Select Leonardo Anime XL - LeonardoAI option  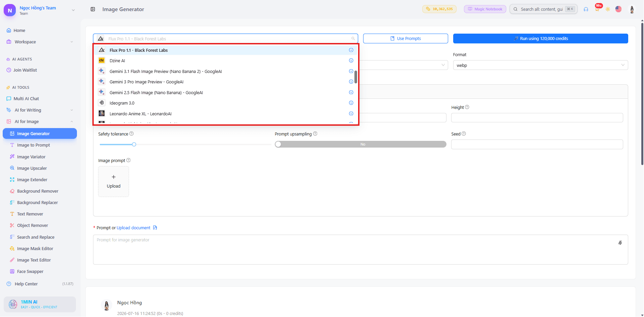(x=225, y=114)
